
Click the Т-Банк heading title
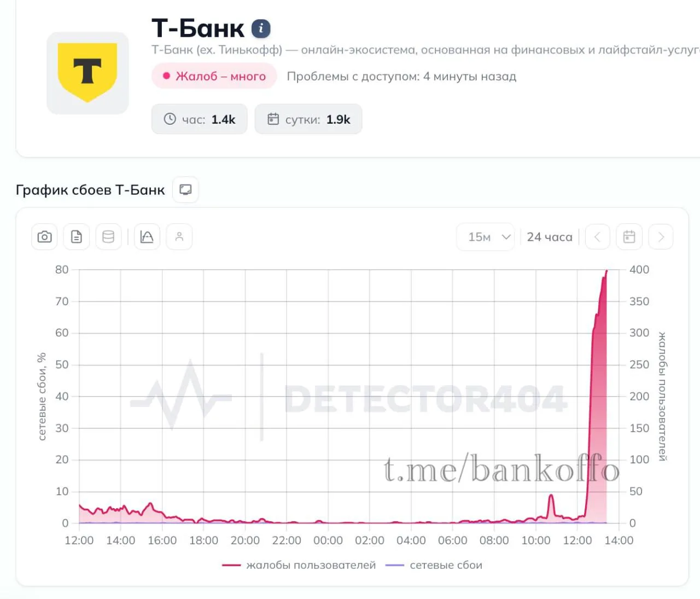tap(198, 28)
